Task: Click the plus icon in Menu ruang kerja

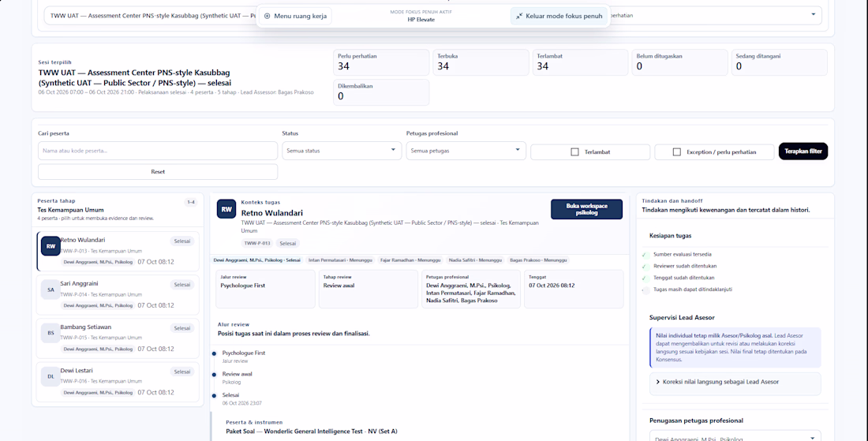Action: (x=268, y=16)
